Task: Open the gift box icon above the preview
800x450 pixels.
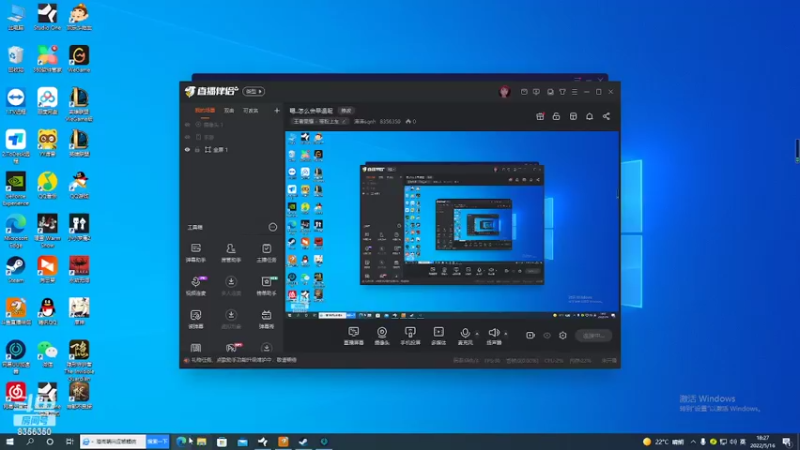Action: click(x=540, y=116)
